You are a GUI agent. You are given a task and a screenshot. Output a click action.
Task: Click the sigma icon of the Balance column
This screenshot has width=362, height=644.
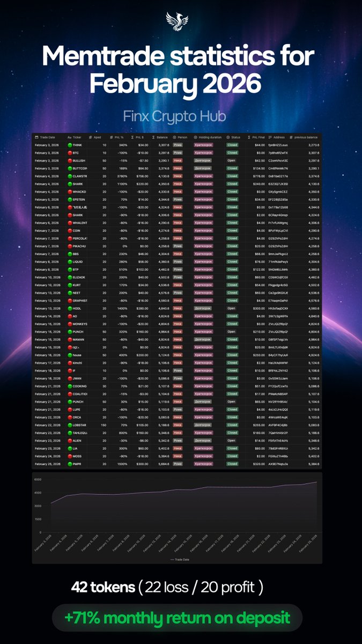[x=153, y=137]
